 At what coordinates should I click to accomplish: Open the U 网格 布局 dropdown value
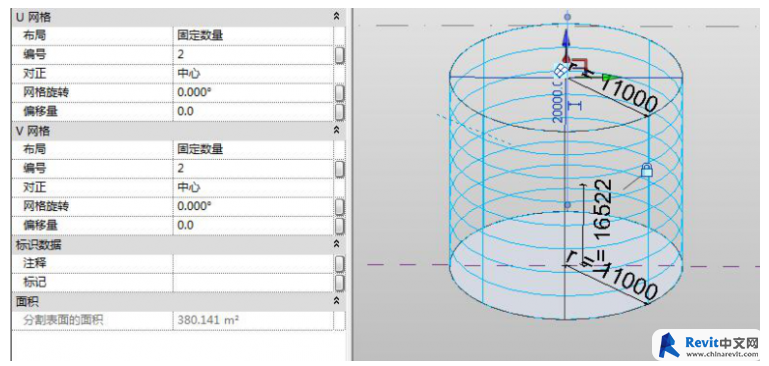(x=253, y=35)
